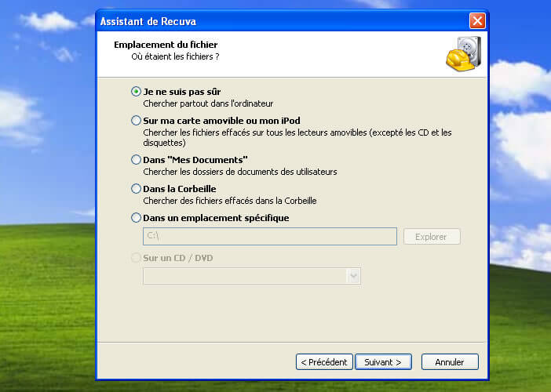This screenshot has height=392, width=551.
Task: Go back with the Précédent button
Action: [x=324, y=362]
